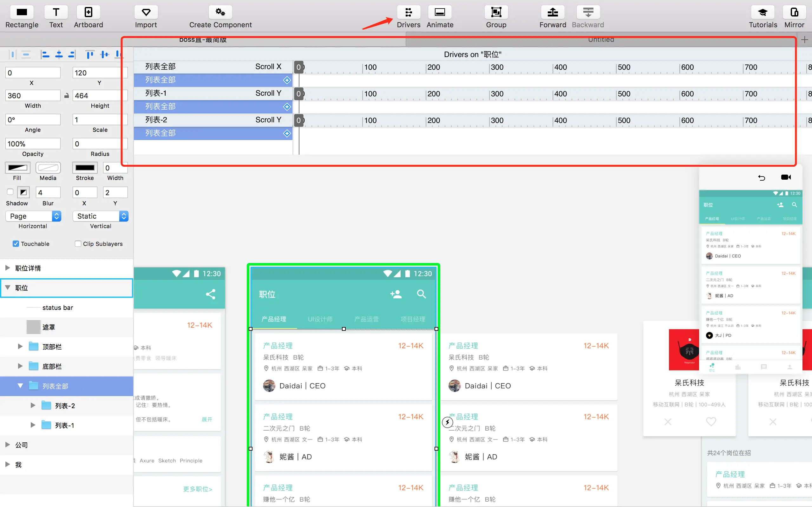Click the new tab plus button
The width and height of the screenshot is (812, 507).
(x=804, y=40)
